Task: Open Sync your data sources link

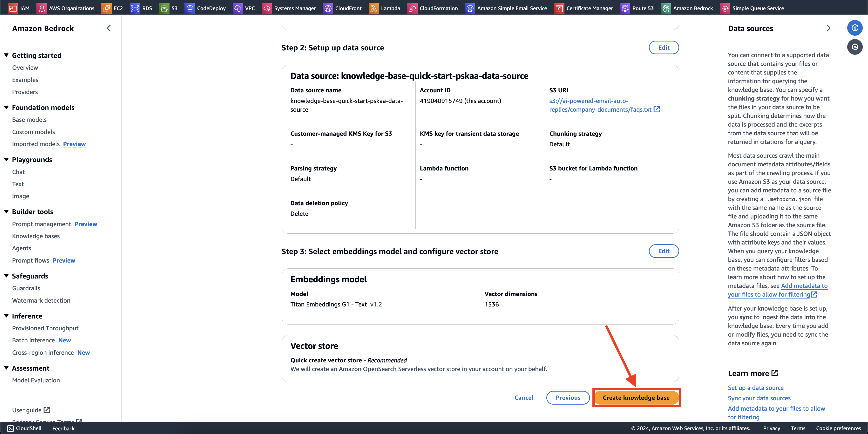Action: tap(759, 398)
